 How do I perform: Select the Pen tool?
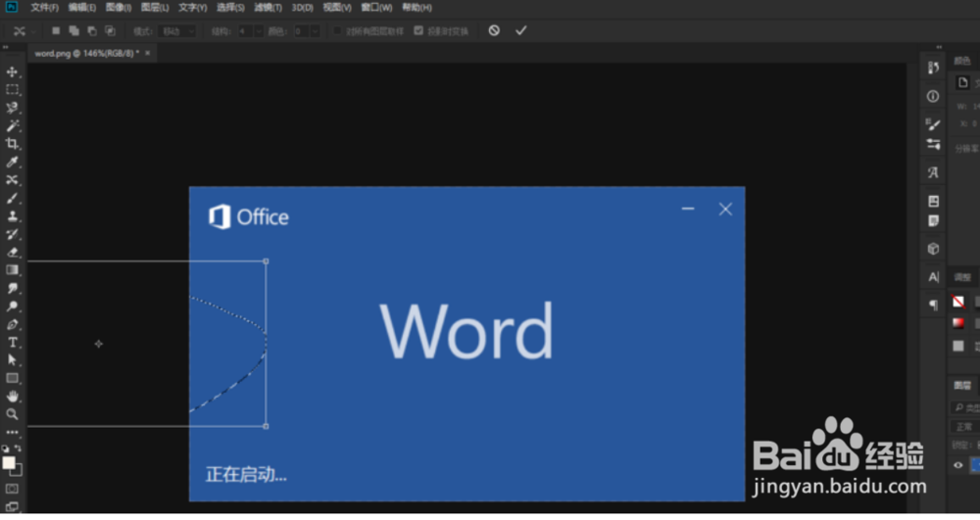point(12,324)
